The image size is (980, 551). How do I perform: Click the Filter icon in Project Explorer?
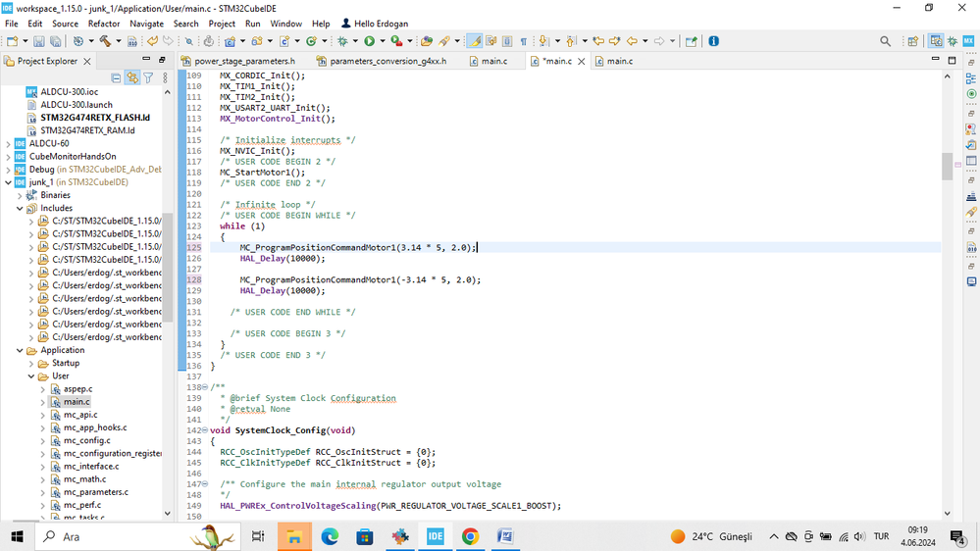[x=148, y=77]
